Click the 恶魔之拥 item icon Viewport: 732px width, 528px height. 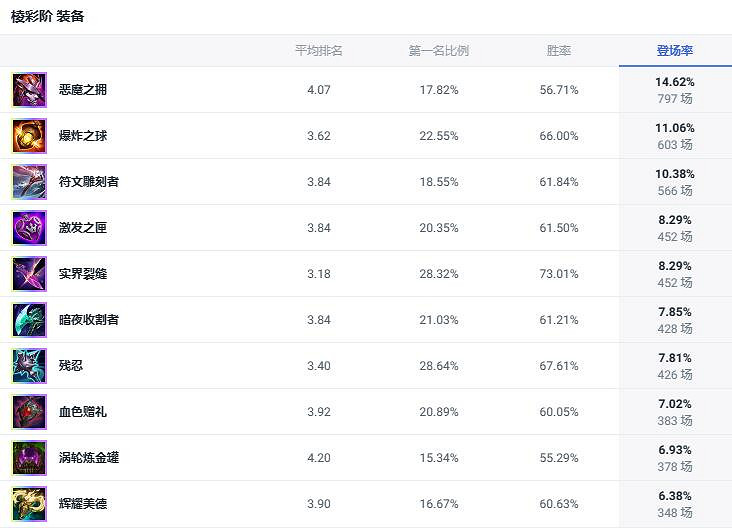[29, 90]
